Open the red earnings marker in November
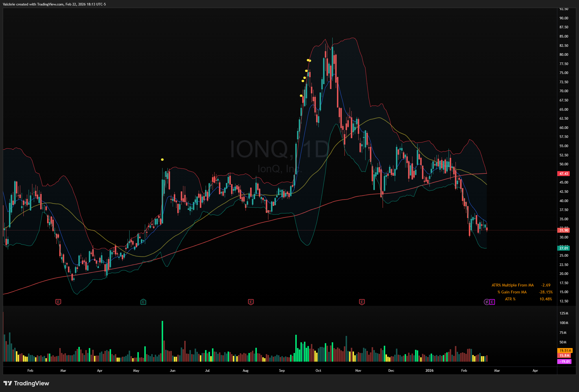 pos(362,302)
